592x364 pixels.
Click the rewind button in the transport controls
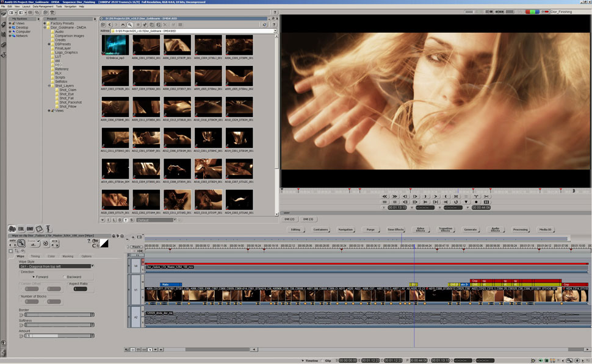pos(384,196)
